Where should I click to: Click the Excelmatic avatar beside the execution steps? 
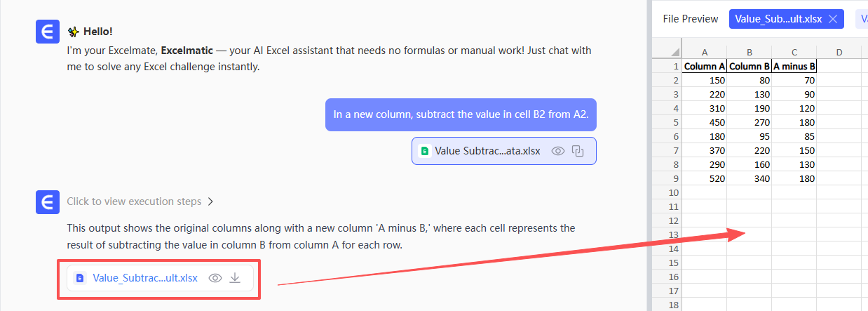[x=47, y=202]
